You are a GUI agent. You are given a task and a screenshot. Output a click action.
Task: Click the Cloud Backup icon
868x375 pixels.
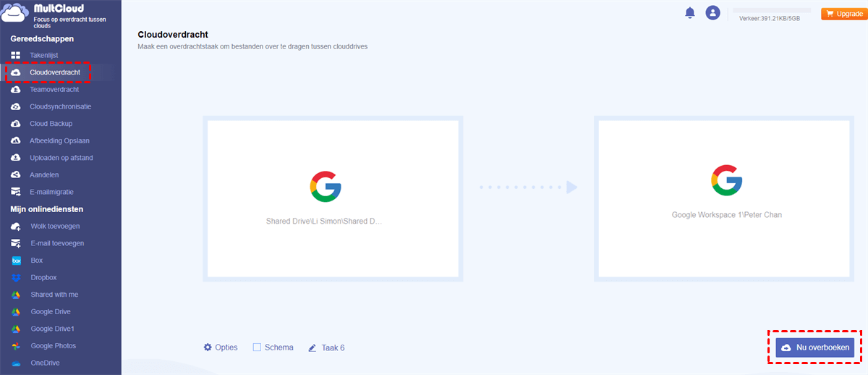(x=16, y=124)
